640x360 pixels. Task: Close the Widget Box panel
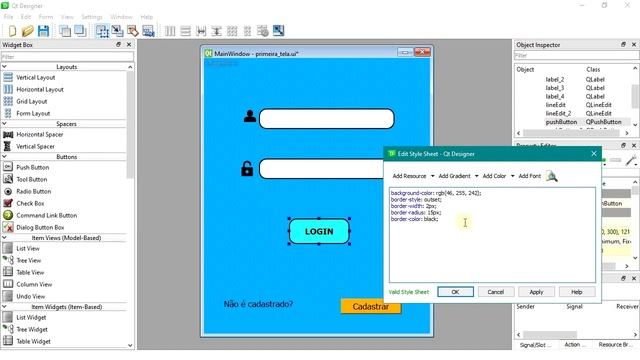(129, 44)
